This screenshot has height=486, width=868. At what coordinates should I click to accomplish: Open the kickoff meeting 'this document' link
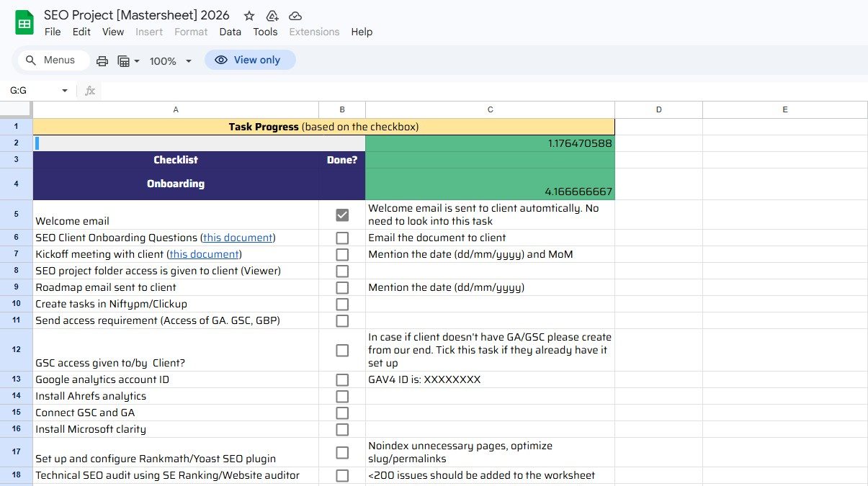click(203, 254)
